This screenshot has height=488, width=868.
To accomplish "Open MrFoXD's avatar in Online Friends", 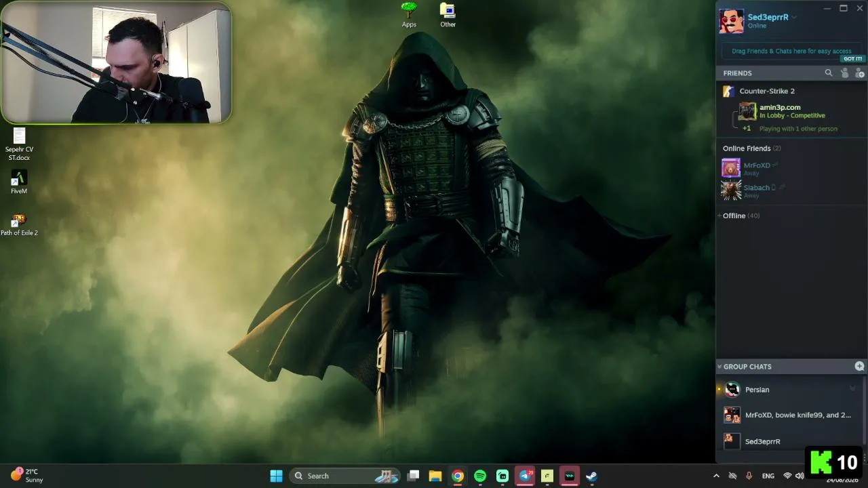I will [731, 168].
